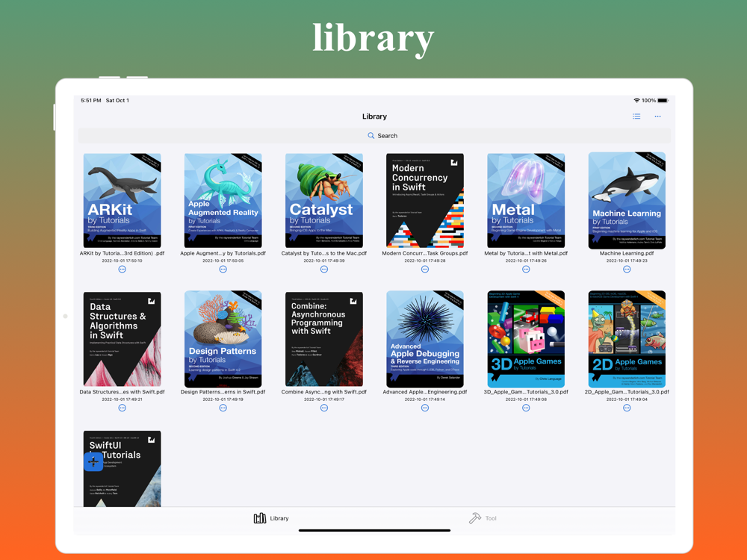747x560 pixels.
Task: Click filename 'Design Patterns...erns in Swift.pdf'
Action: pyautogui.click(x=223, y=392)
